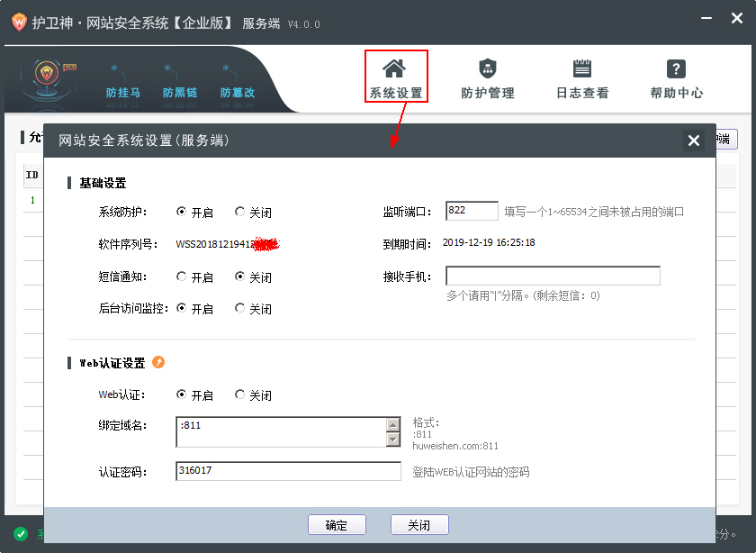Image resolution: width=756 pixels, height=553 pixels.
Task: Click the 确定 button
Action: point(337,525)
